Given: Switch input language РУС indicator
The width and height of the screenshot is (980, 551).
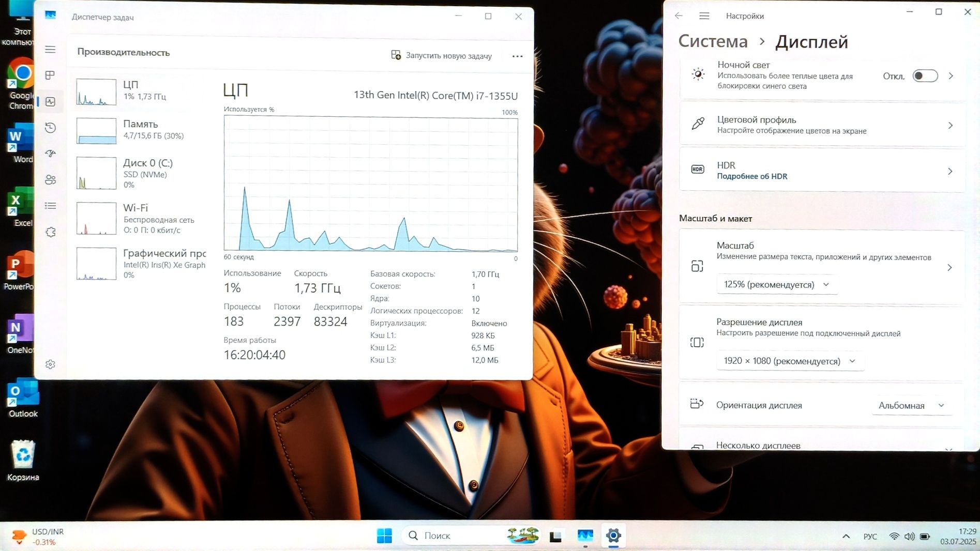Looking at the screenshot, I should coord(870,537).
